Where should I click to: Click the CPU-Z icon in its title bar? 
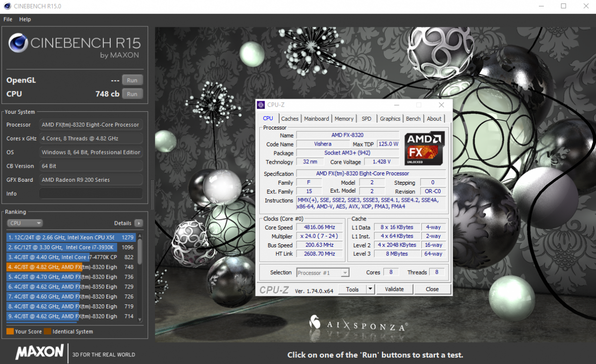261,105
